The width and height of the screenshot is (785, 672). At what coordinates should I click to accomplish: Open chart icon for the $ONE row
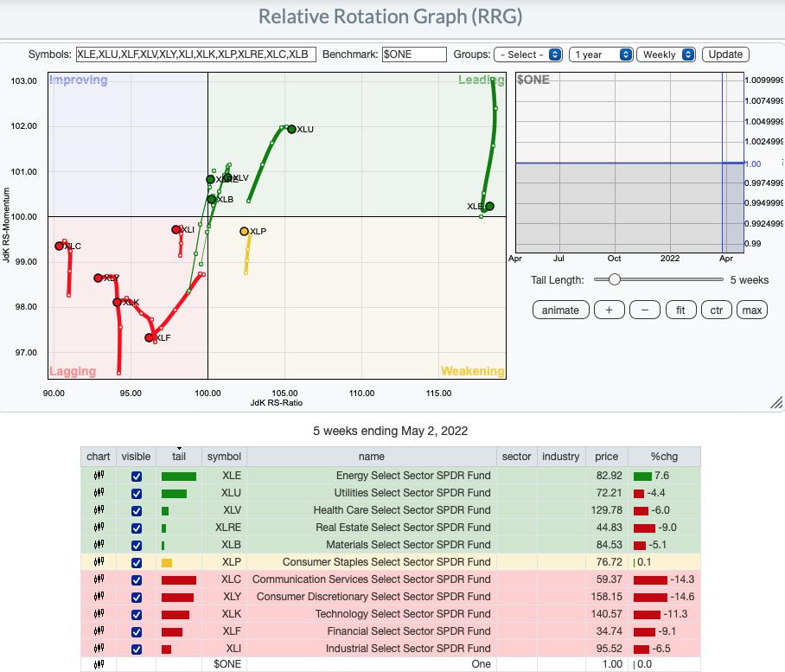pyautogui.click(x=99, y=664)
